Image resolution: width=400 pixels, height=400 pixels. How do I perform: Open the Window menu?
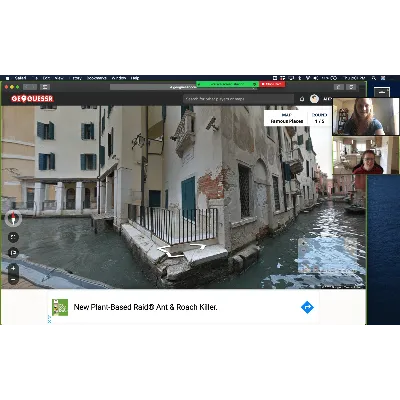tap(119, 78)
